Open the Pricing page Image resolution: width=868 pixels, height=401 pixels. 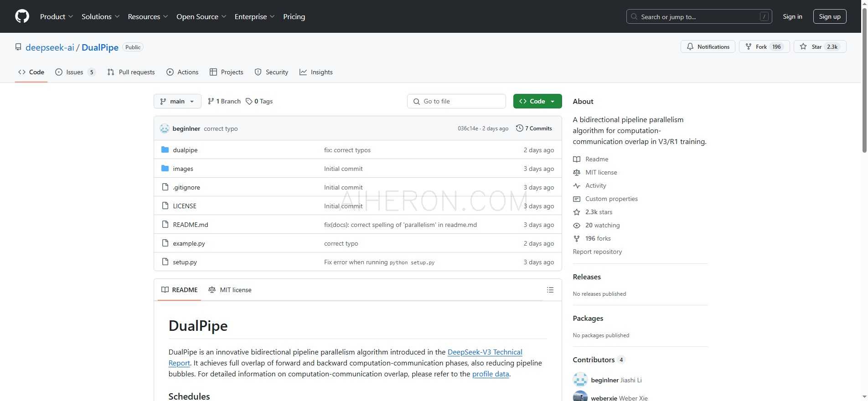294,16
